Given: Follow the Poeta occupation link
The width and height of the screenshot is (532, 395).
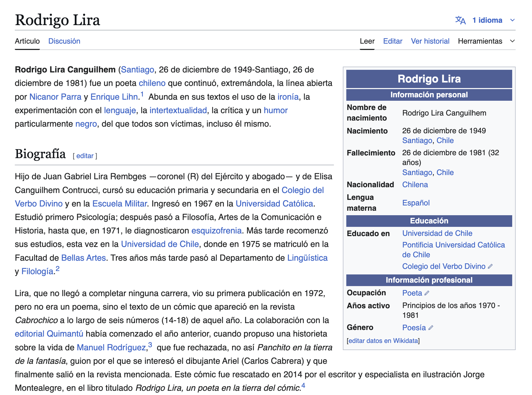Looking at the screenshot, I should point(412,293).
